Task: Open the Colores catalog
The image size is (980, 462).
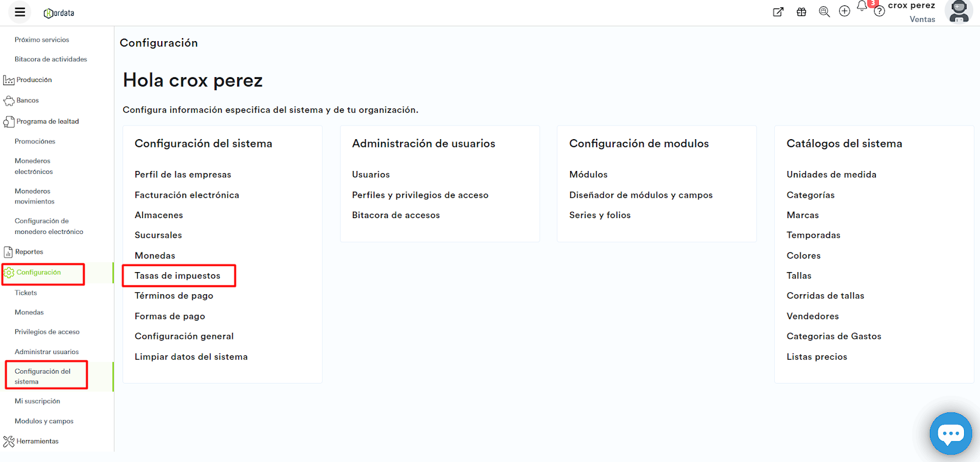Action: (803, 256)
